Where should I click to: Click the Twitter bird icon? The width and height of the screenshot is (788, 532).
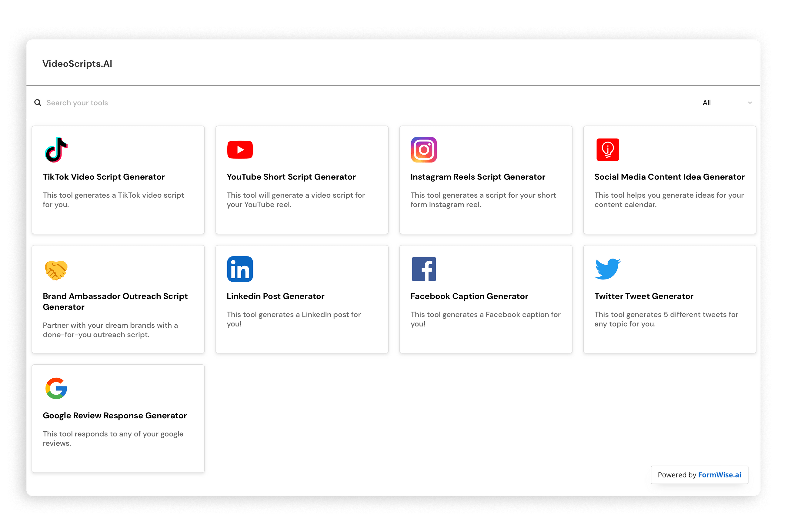[x=608, y=269]
